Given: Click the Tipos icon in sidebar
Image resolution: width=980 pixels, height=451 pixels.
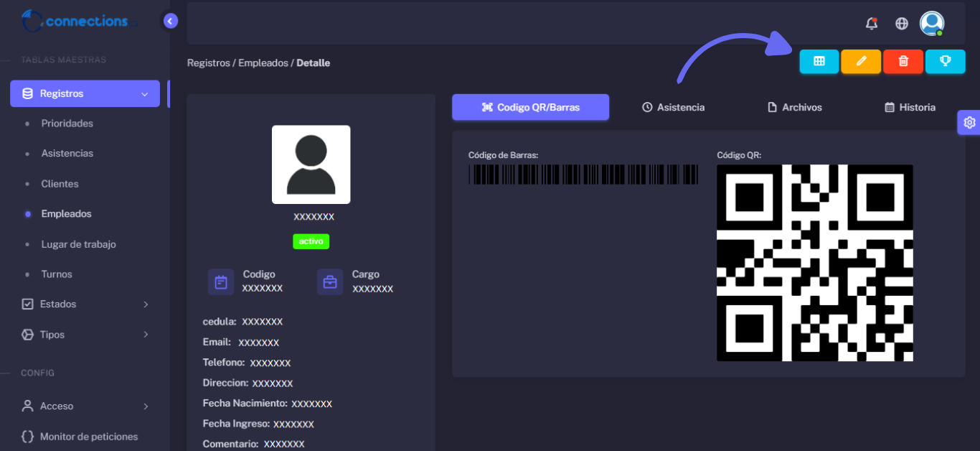Looking at the screenshot, I should tap(27, 335).
